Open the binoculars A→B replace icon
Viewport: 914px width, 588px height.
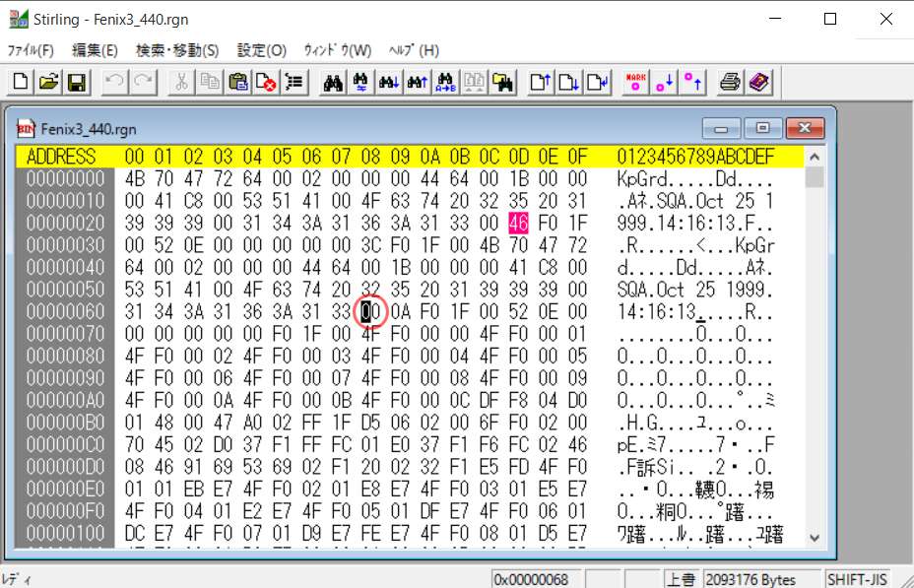pyautogui.click(x=445, y=82)
